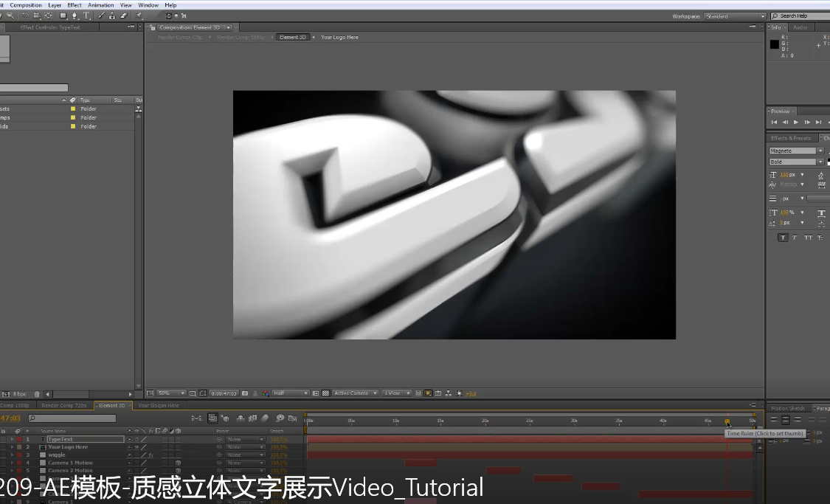Select the Eraser tool

123,15
